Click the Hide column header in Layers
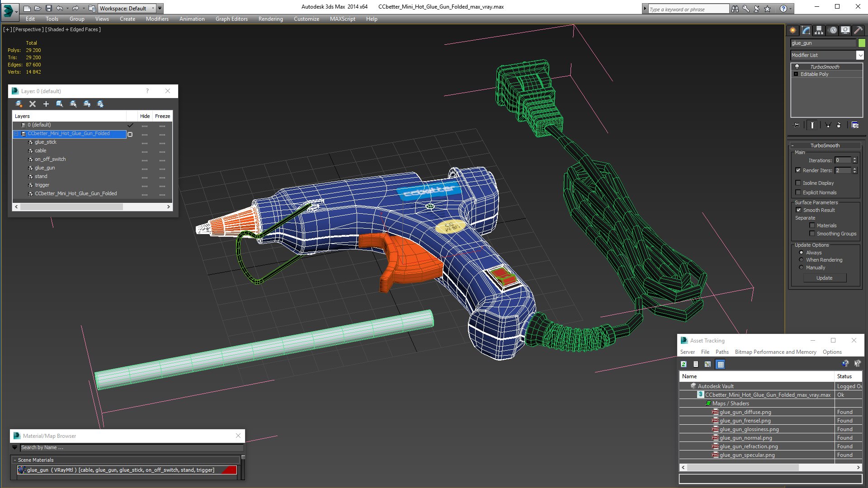868x488 pixels. (x=145, y=116)
